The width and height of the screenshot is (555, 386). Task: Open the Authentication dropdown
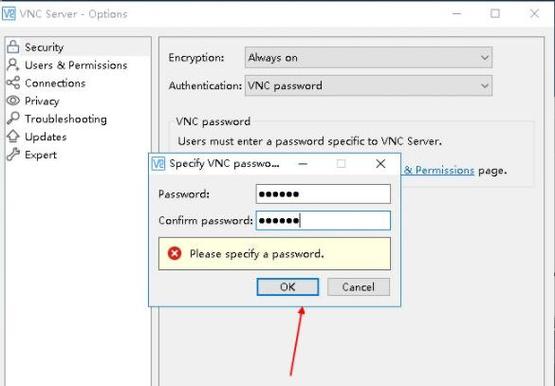click(x=368, y=85)
